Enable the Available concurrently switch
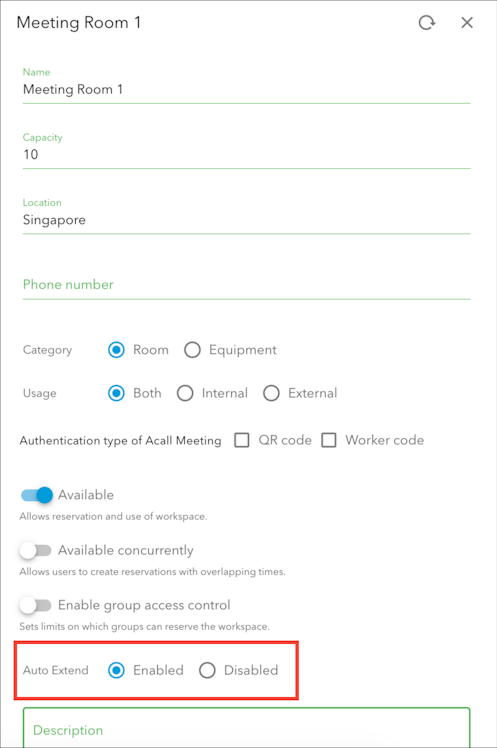The height and width of the screenshot is (748, 497). 36,551
